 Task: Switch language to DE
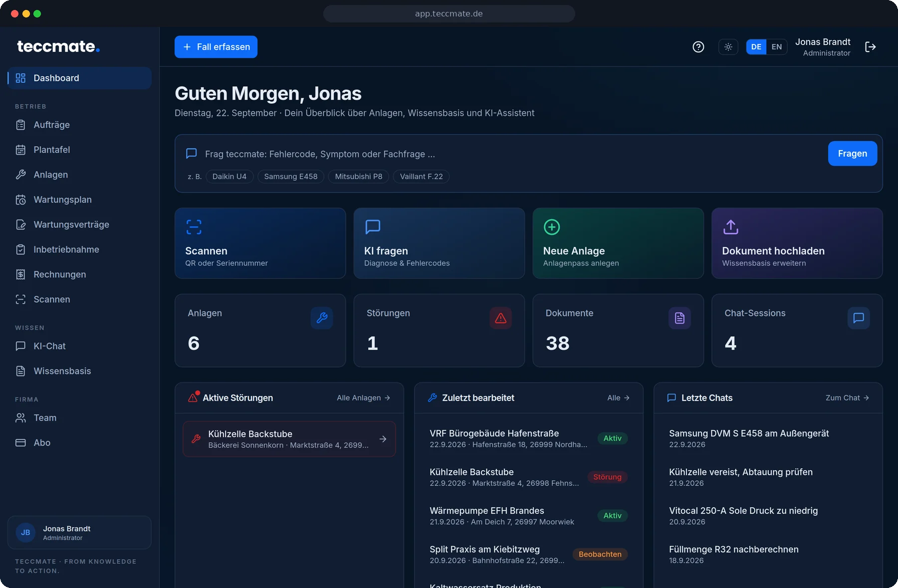pyautogui.click(x=756, y=47)
